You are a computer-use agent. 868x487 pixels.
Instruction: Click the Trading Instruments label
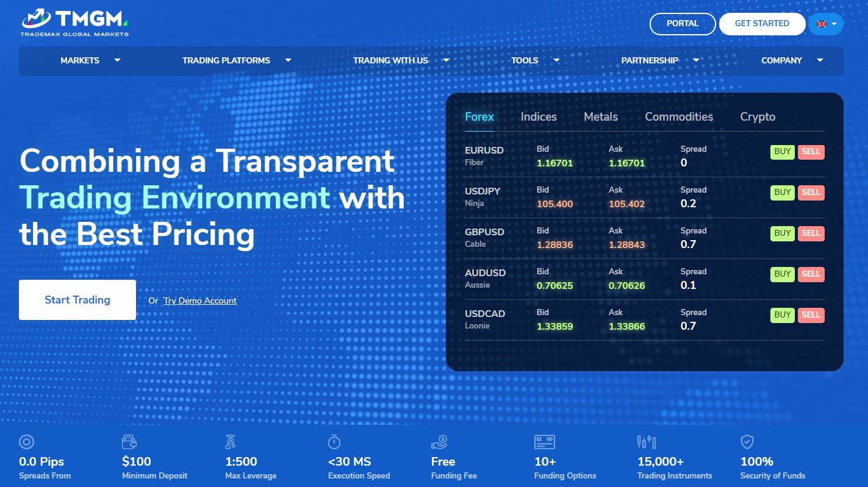675,475
